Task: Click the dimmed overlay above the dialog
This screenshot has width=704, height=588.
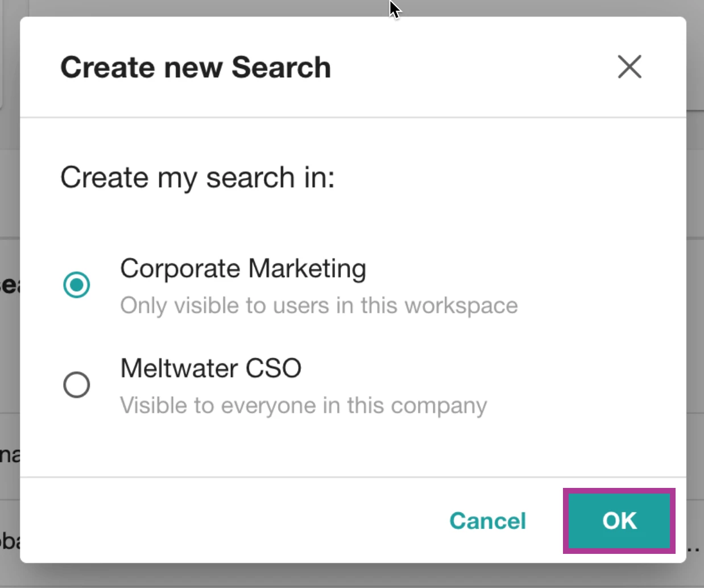Action: (x=227, y=7)
